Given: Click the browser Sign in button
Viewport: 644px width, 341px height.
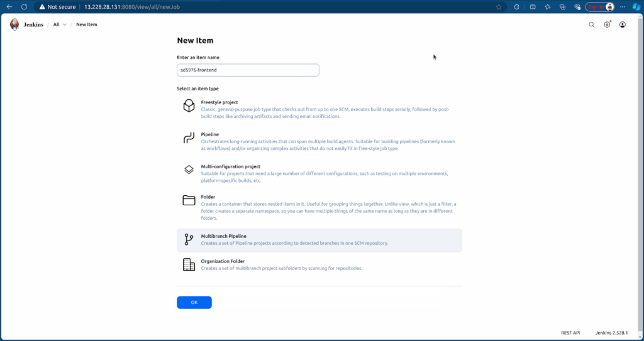Looking at the screenshot, I should coord(600,7).
